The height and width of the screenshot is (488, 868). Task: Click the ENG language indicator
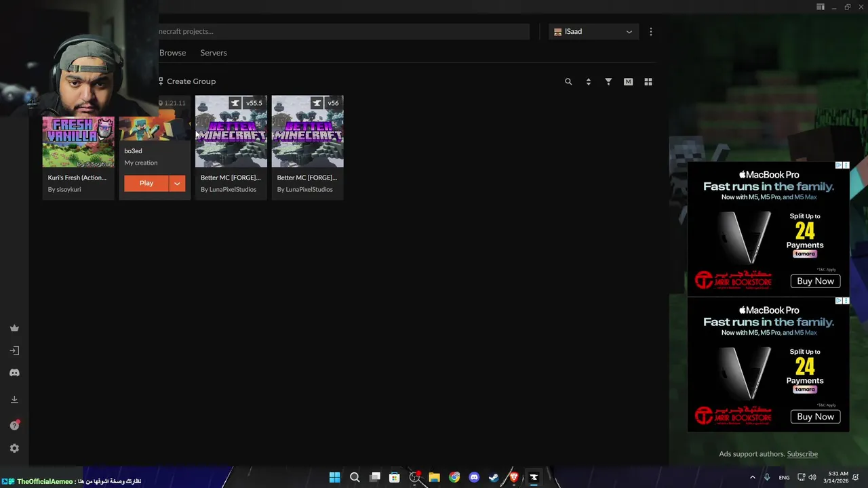click(784, 478)
